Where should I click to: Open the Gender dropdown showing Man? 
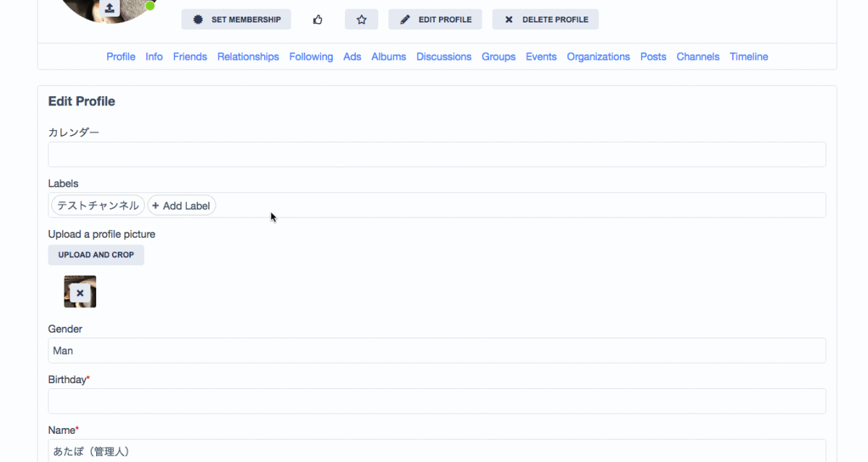coord(437,351)
